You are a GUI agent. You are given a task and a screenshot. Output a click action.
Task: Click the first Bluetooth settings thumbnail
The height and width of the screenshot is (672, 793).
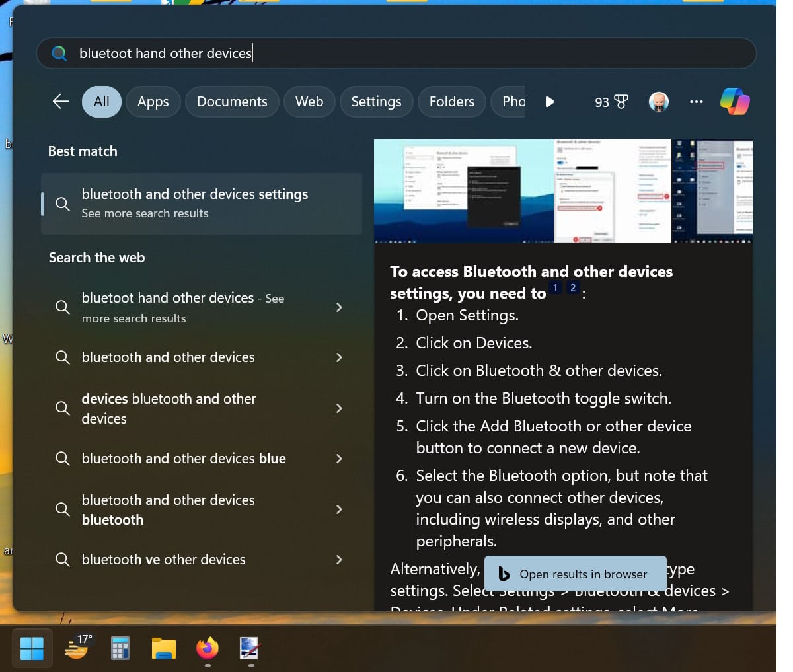tap(463, 191)
